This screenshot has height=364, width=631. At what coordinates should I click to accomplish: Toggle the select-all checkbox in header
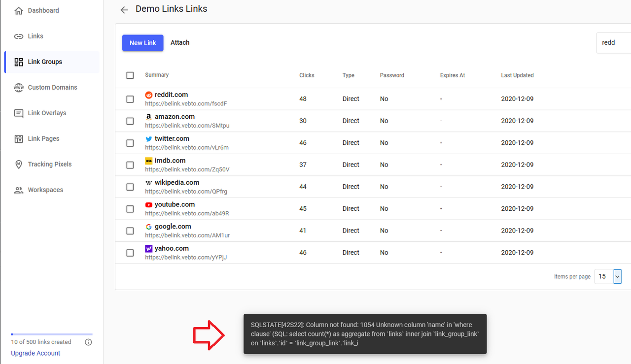[130, 75]
